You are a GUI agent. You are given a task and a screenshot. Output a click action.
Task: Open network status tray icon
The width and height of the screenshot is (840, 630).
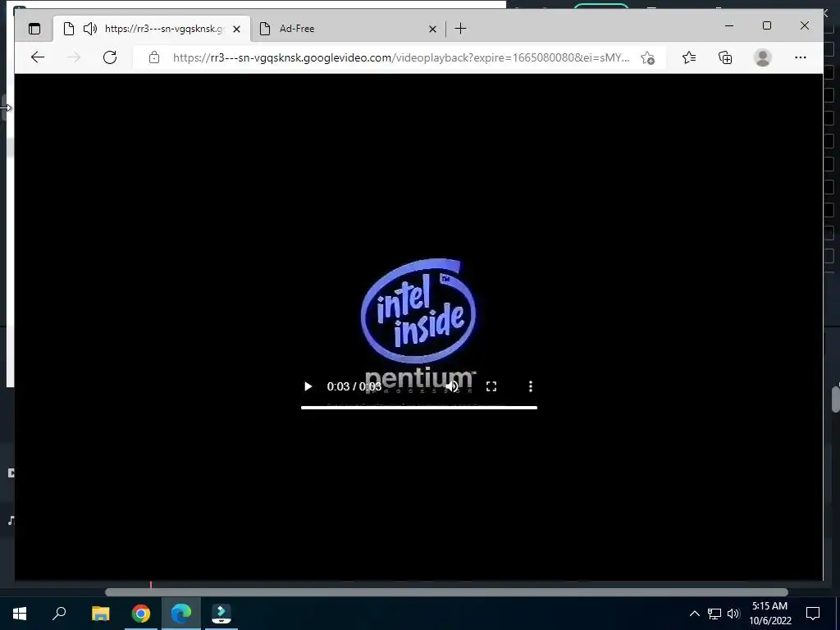[x=714, y=614]
